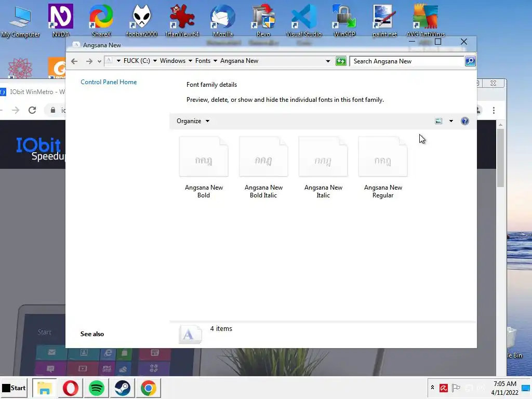Screen dimensions: 532x399
Task: Expand the Fonts breadcrumb arrow
Action: click(215, 61)
